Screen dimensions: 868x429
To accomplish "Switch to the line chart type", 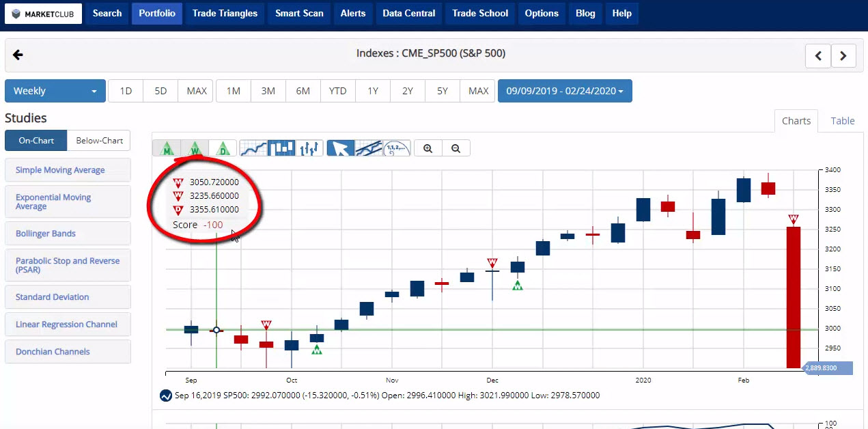I will tap(253, 148).
